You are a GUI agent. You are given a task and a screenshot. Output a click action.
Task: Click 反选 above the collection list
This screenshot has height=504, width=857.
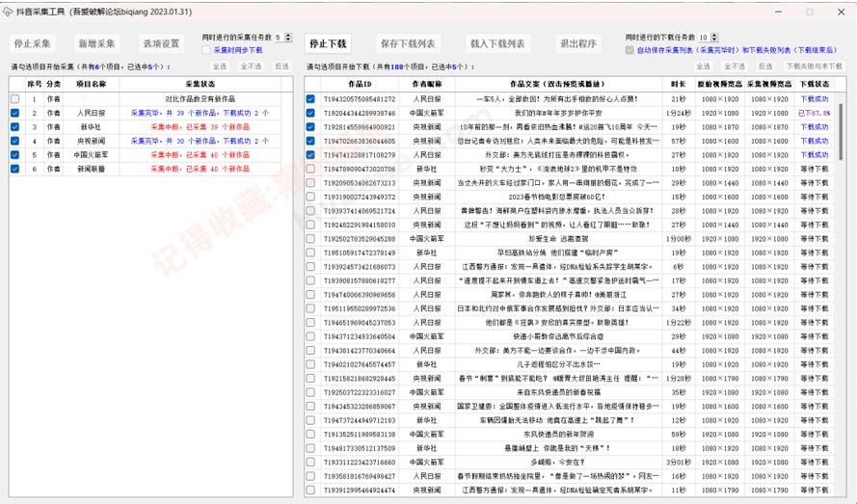coord(282,66)
